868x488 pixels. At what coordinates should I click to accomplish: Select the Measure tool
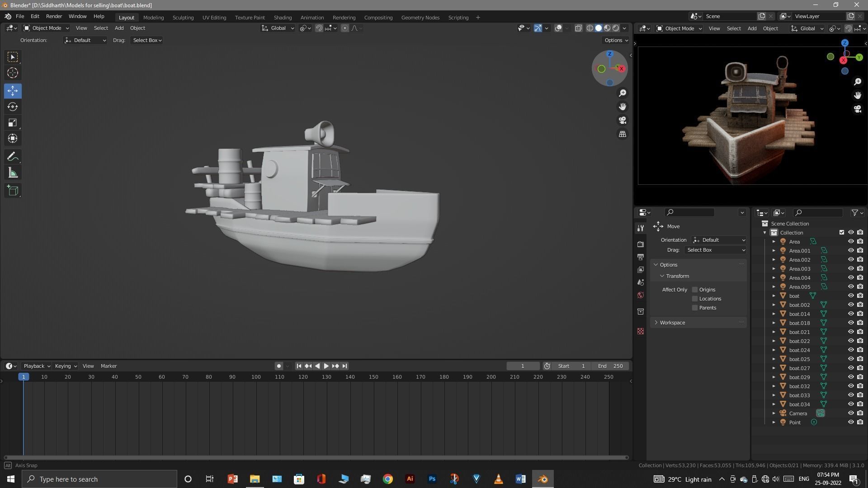[13, 173]
